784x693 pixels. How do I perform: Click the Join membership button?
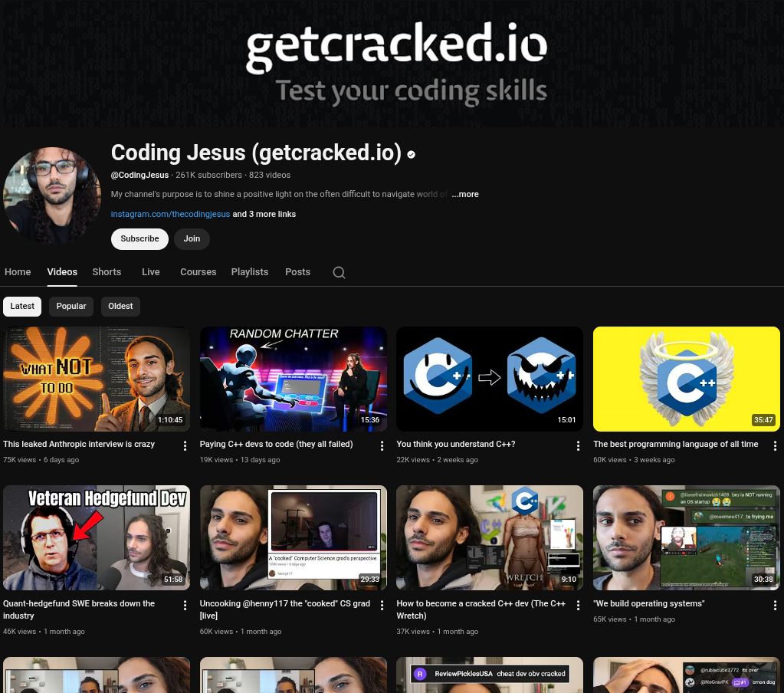(x=192, y=238)
